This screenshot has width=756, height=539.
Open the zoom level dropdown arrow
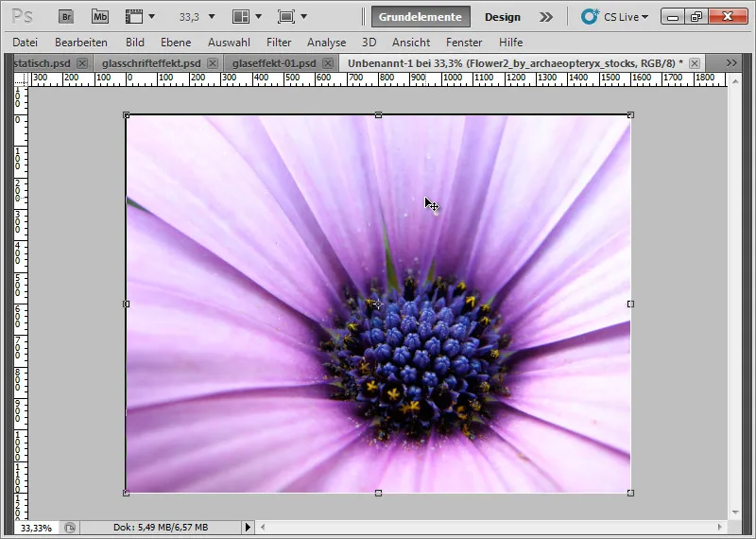[x=211, y=17]
